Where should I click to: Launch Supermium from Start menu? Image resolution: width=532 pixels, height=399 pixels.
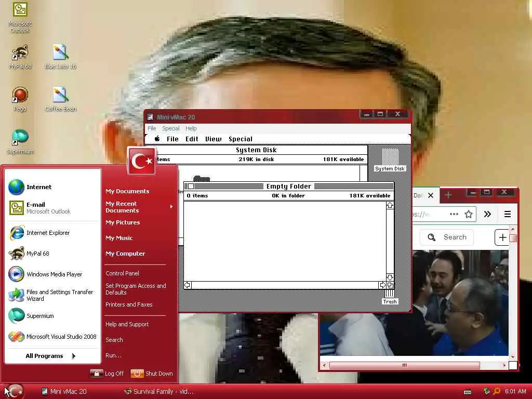click(x=54, y=316)
